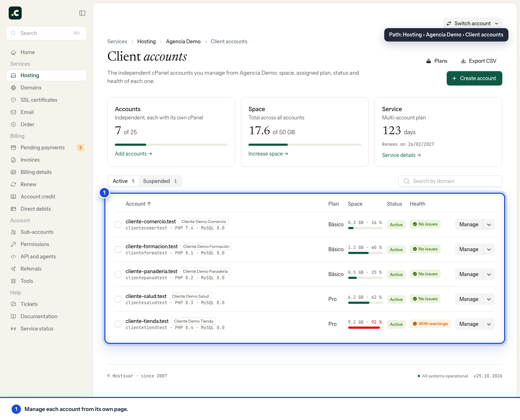Viewport: 520px width, 420px height.
Task: Switch to the Suspended tab
Action: pos(160,181)
